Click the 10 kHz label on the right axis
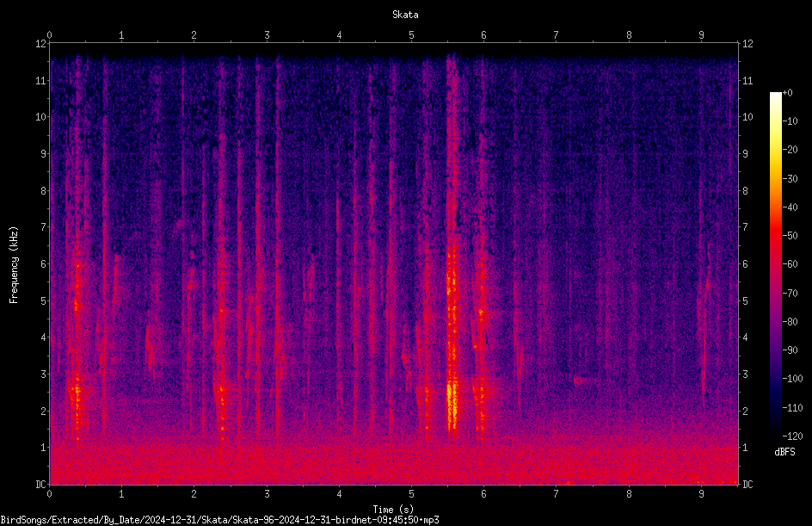812x526 pixels. [747, 116]
